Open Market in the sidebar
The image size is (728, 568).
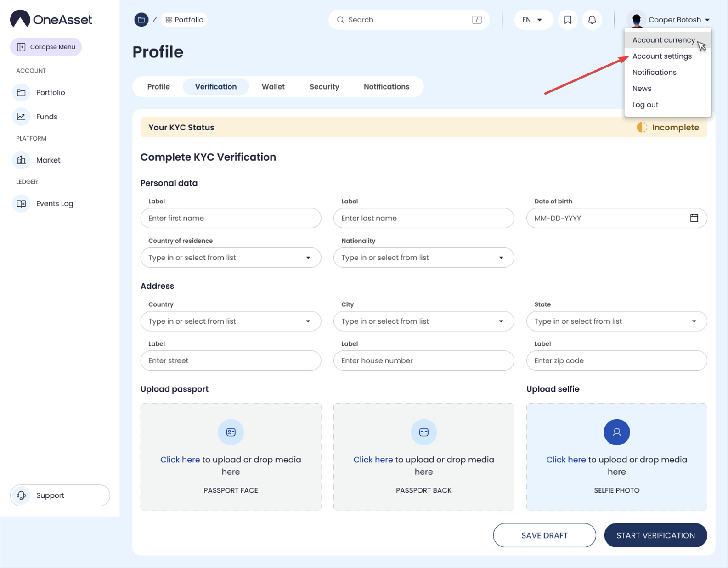tap(48, 160)
